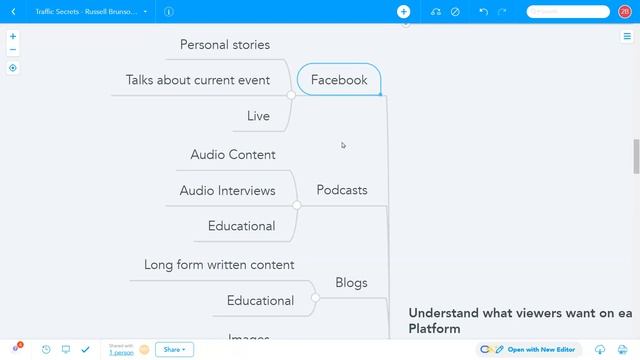Select 'Long form written content' topic
Viewport: 640px width, 360px height.
(x=219, y=265)
